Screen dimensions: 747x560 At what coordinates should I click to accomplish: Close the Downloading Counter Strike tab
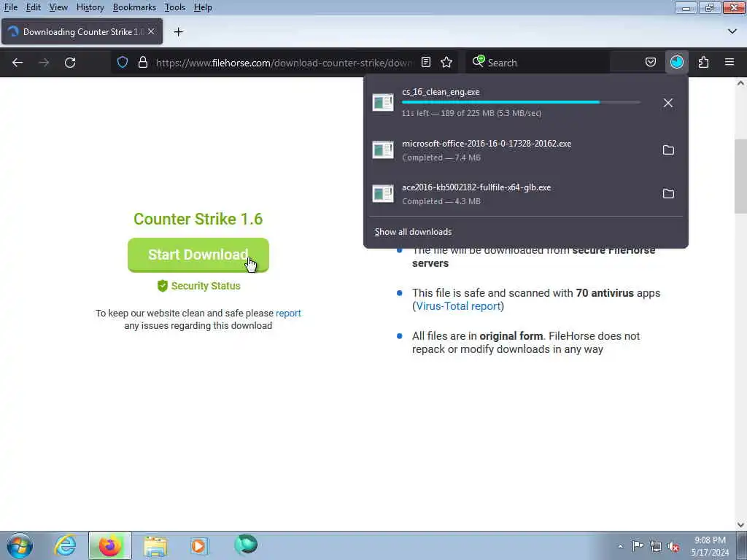tap(151, 31)
